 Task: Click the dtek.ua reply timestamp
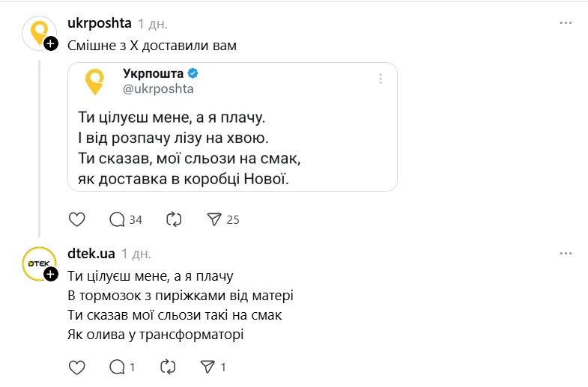(x=136, y=253)
